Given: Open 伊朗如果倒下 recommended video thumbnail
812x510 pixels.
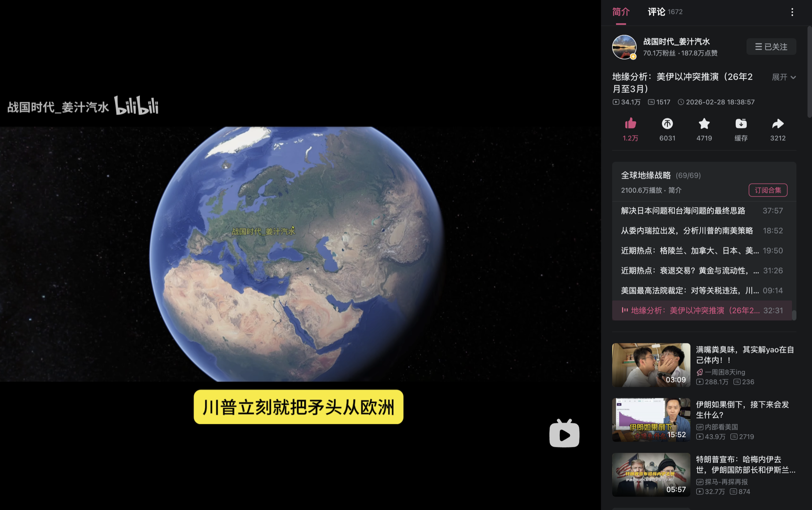Looking at the screenshot, I should (x=651, y=420).
